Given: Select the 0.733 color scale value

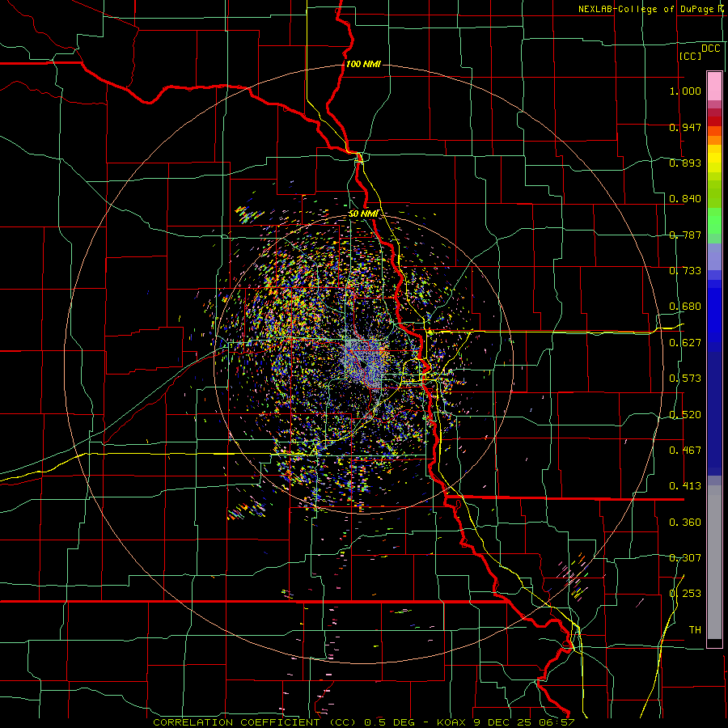Looking at the screenshot, I should tap(685, 271).
